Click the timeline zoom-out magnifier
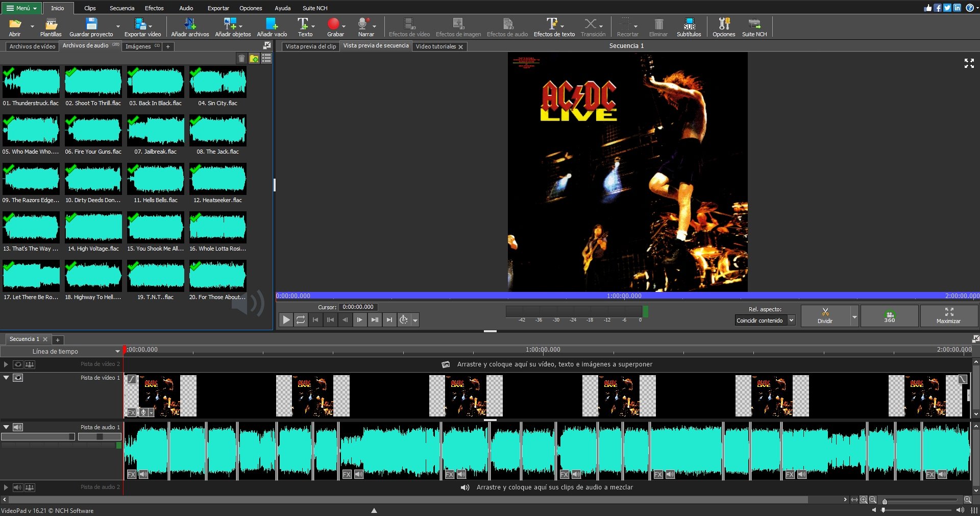 tap(873, 500)
